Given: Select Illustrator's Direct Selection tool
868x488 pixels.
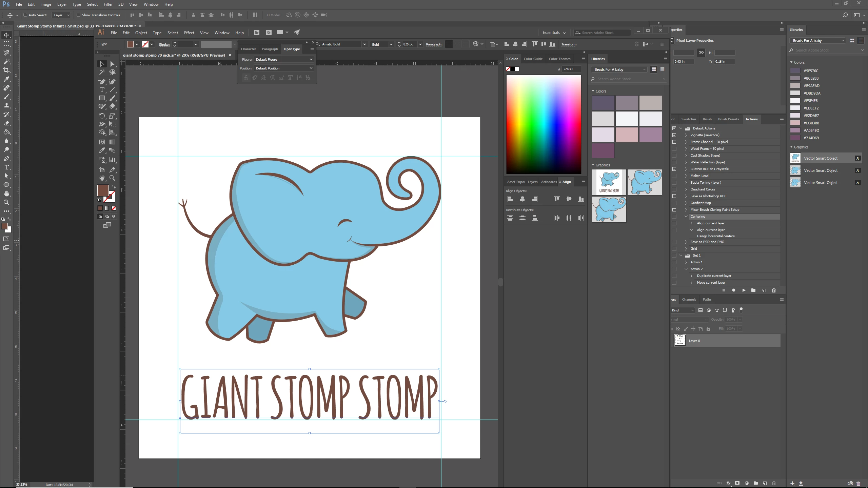Looking at the screenshot, I should coord(112,64).
